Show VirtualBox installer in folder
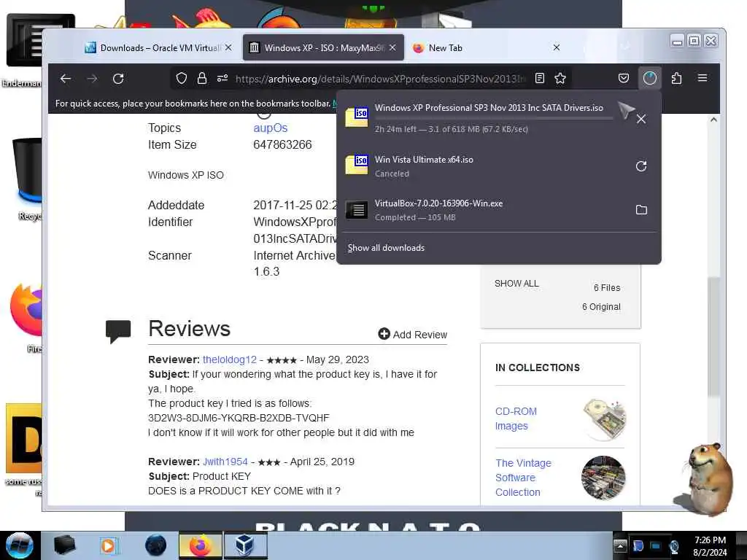The width and height of the screenshot is (747, 560). point(641,209)
